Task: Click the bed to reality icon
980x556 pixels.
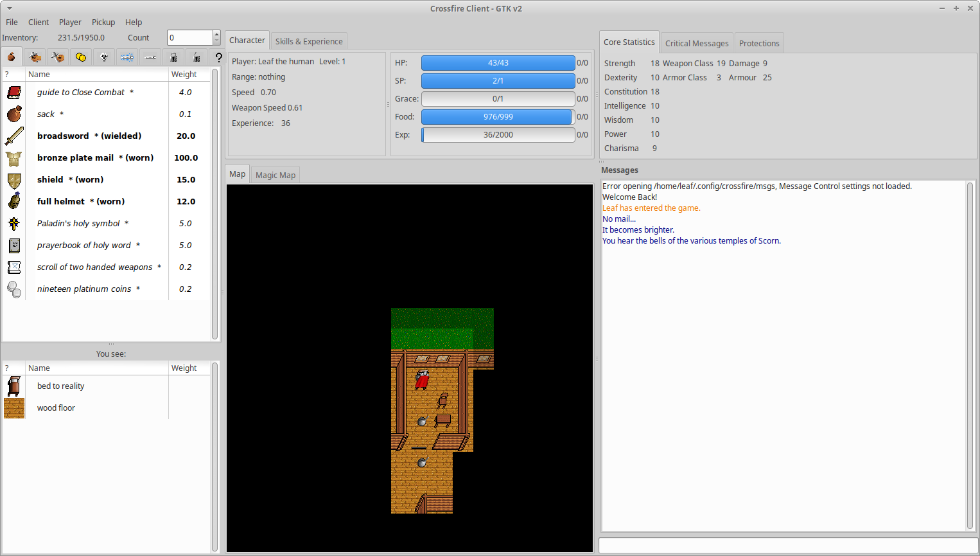Action: click(x=14, y=386)
